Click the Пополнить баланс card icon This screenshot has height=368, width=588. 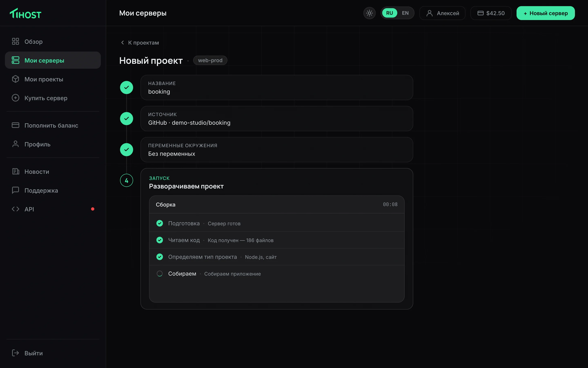16,125
